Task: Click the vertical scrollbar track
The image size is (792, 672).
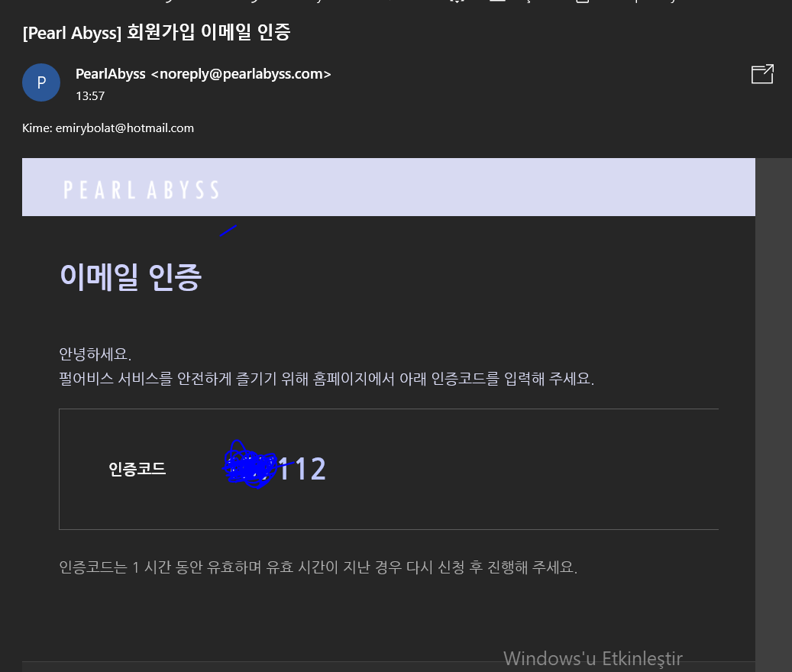Action: 774,415
